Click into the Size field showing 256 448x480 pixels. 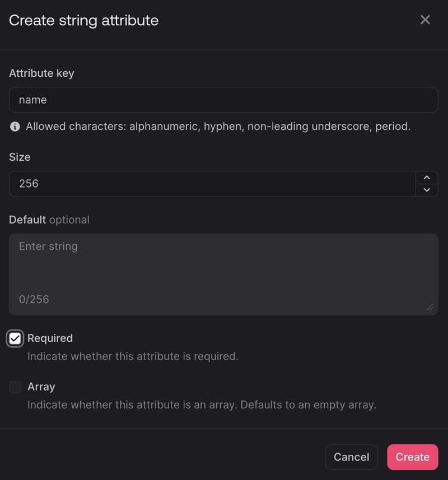212,184
